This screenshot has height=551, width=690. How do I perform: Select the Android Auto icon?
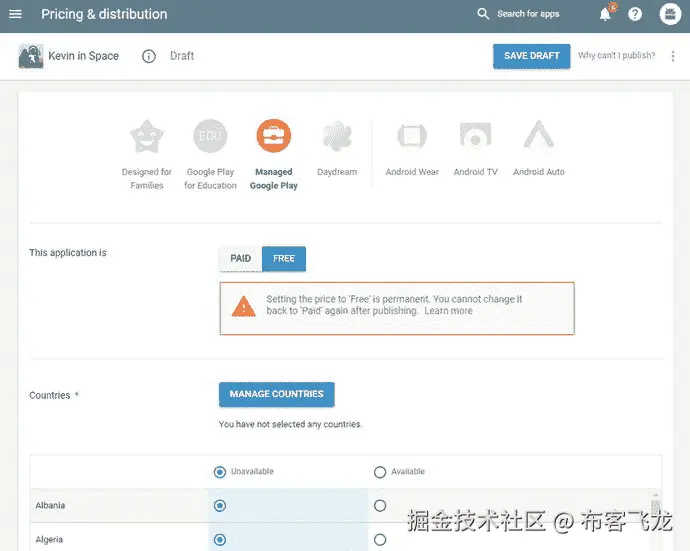tap(539, 134)
